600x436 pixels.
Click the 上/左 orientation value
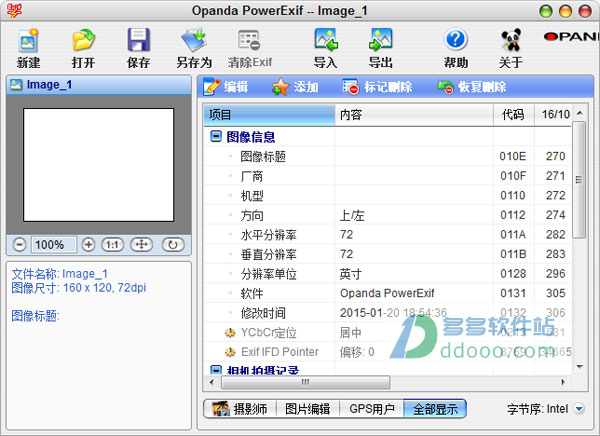coord(352,215)
